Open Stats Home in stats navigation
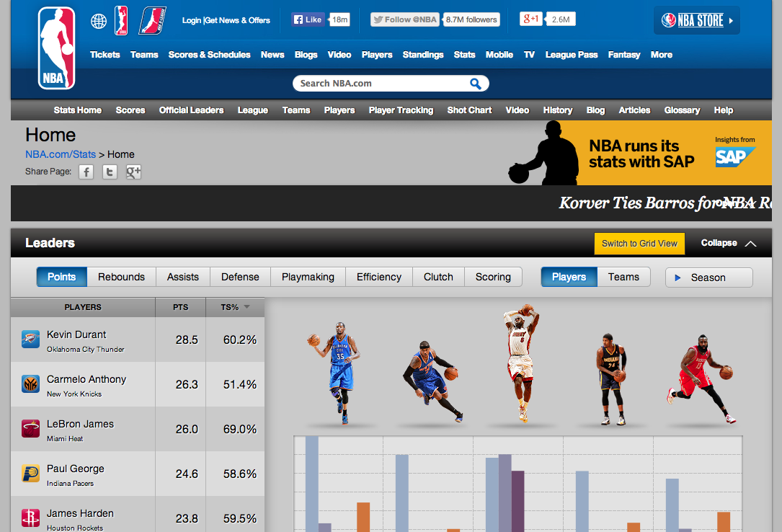This screenshot has height=532, width=782. click(x=77, y=110)
